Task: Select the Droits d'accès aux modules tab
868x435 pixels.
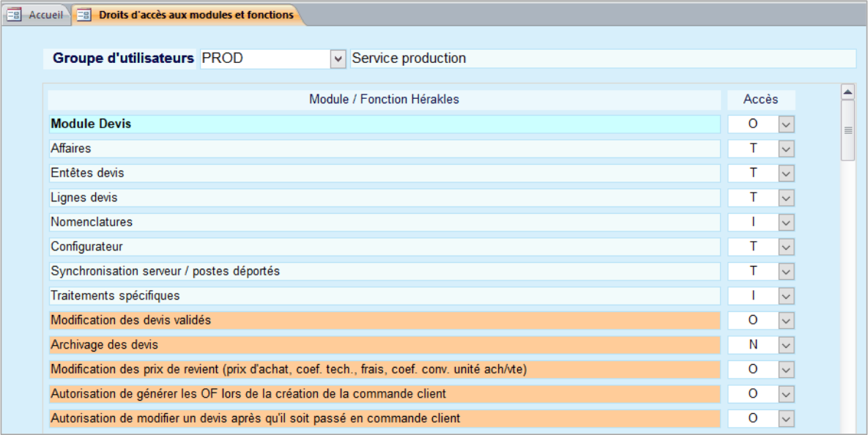Action: [196, 15]
